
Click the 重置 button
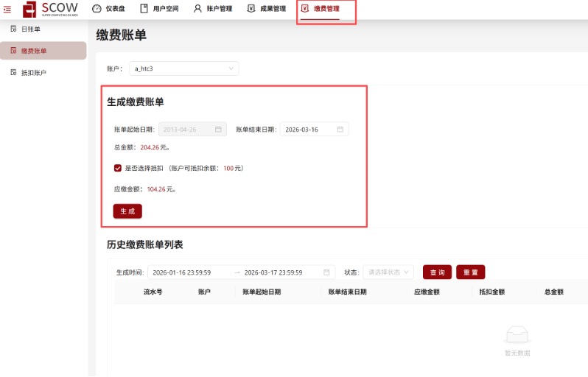click(470, 272)
